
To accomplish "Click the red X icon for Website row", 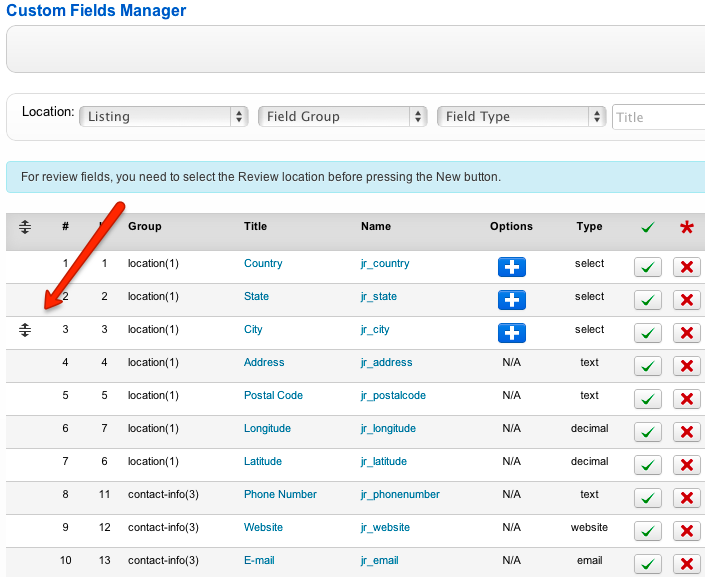I will [686, 531].
